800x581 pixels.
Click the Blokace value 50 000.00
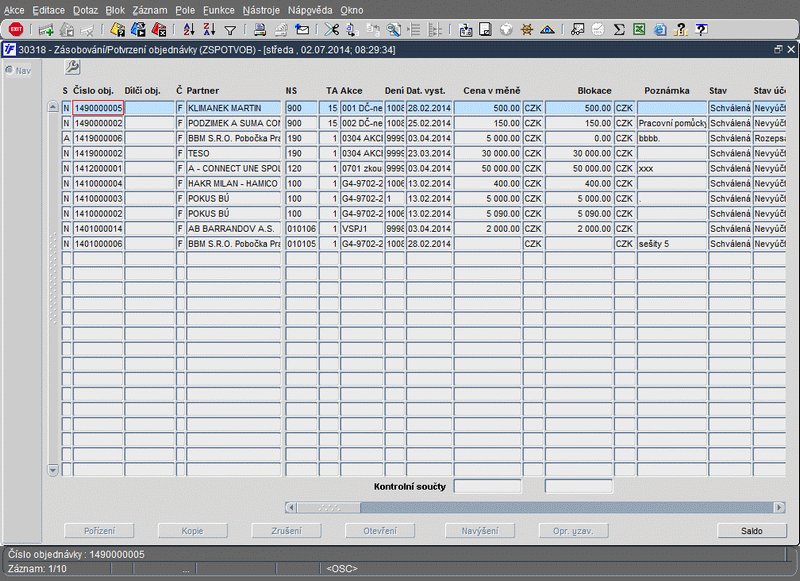[x=579, y=168]
